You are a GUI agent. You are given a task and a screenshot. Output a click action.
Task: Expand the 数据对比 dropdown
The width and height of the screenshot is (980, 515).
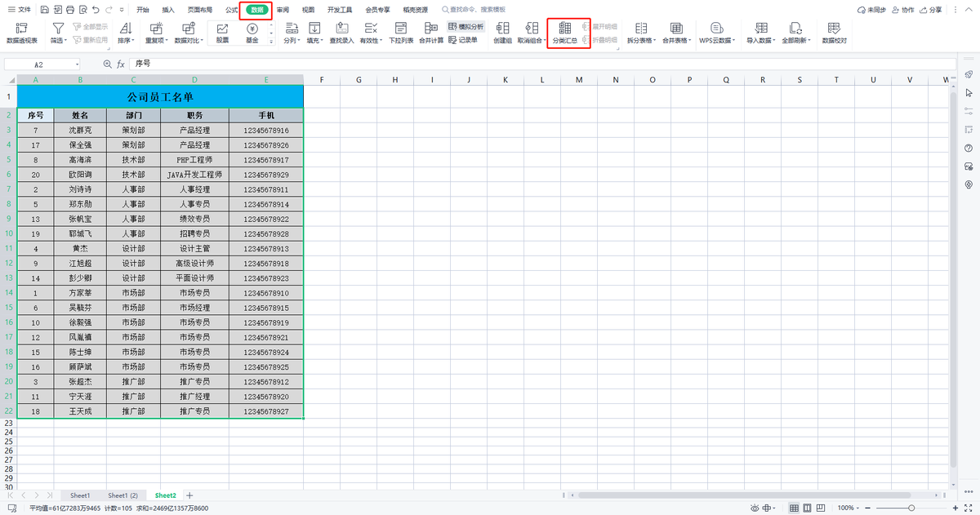tap(202, 41)
